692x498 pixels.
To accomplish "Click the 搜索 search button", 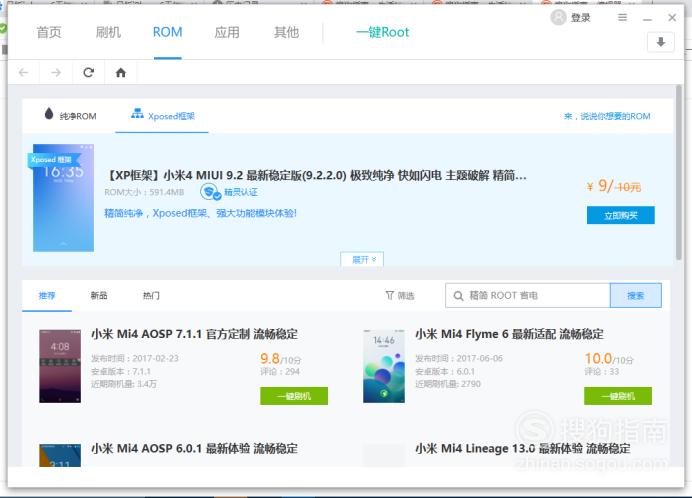I will coord(636,295).
